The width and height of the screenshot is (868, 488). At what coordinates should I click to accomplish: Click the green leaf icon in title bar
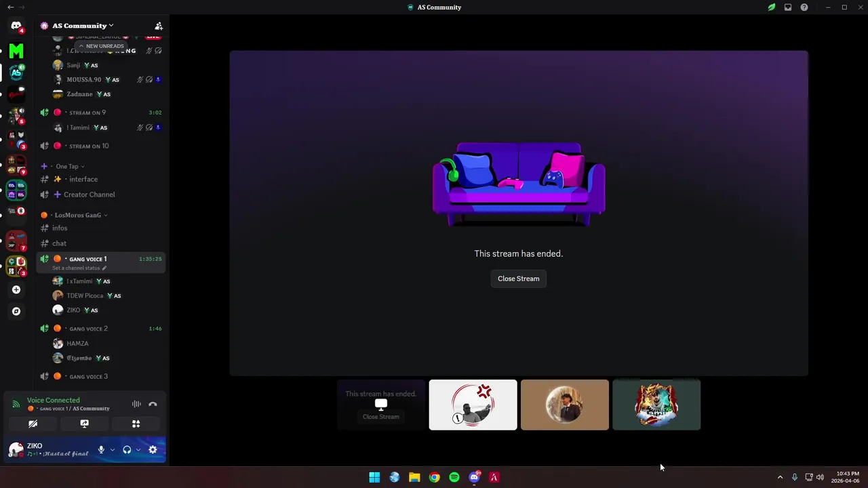772,7
